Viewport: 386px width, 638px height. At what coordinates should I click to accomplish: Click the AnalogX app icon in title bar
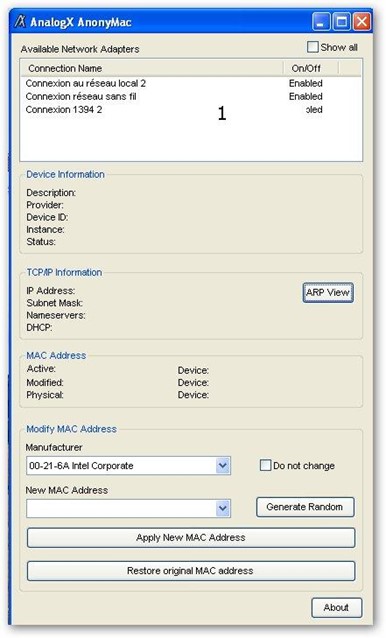coord(20,22)
